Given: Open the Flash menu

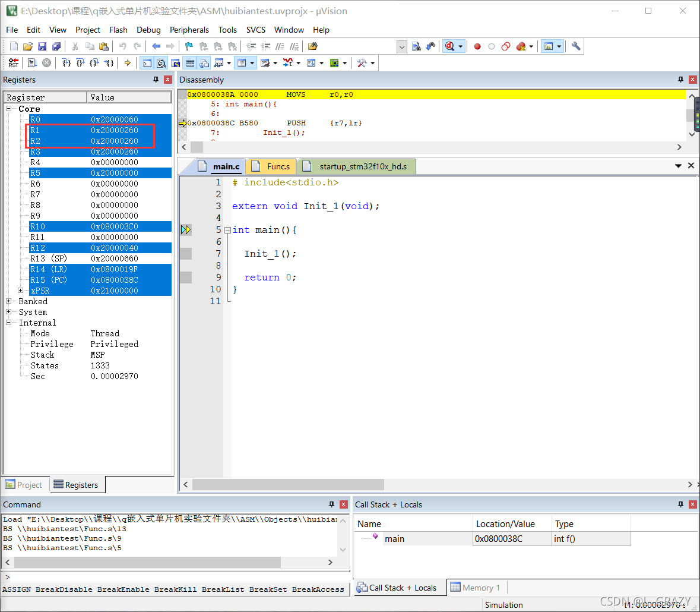Looking at the screenshot, I should pos(118,30).
